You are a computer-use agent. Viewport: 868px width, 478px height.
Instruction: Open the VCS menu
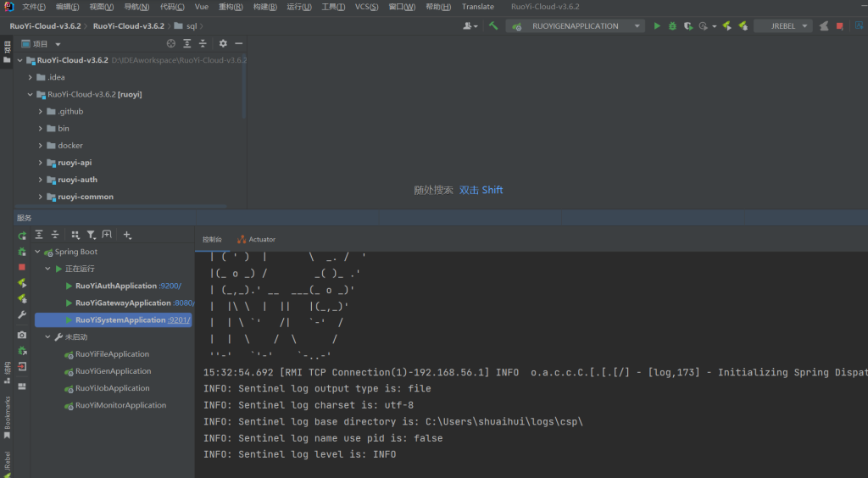(x=366, y=7)
